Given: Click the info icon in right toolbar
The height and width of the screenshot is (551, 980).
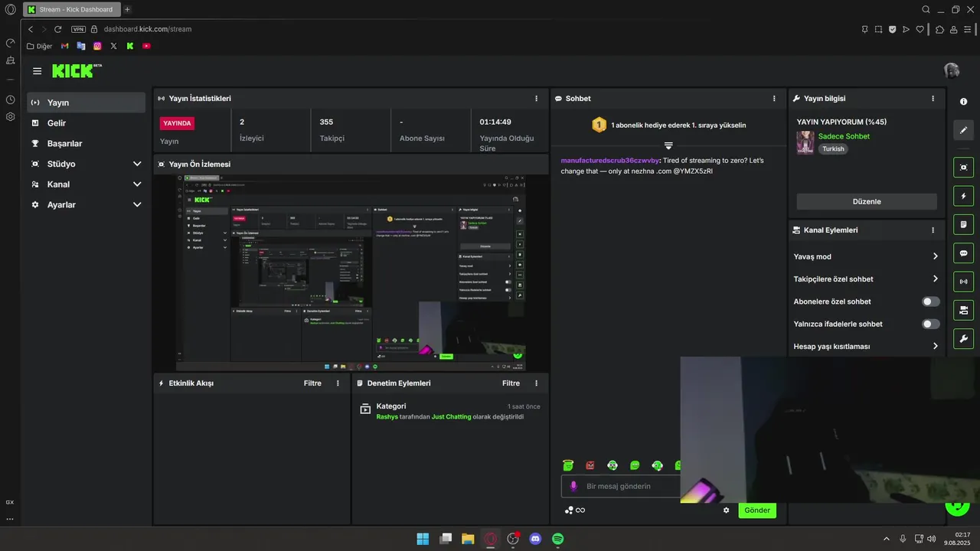Looking at the screenshot, I should (x=963, y=102).
